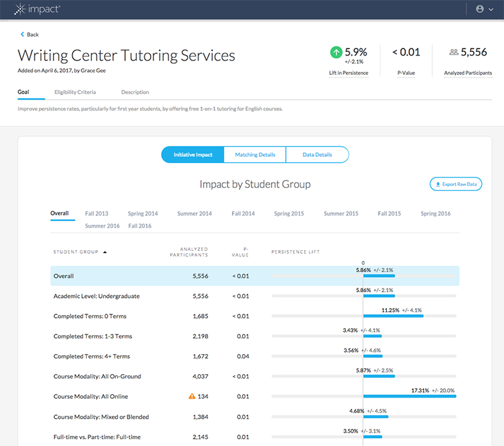Click the Lift in Persistence label
Screen dimensions: 504x446
(348, 73)
